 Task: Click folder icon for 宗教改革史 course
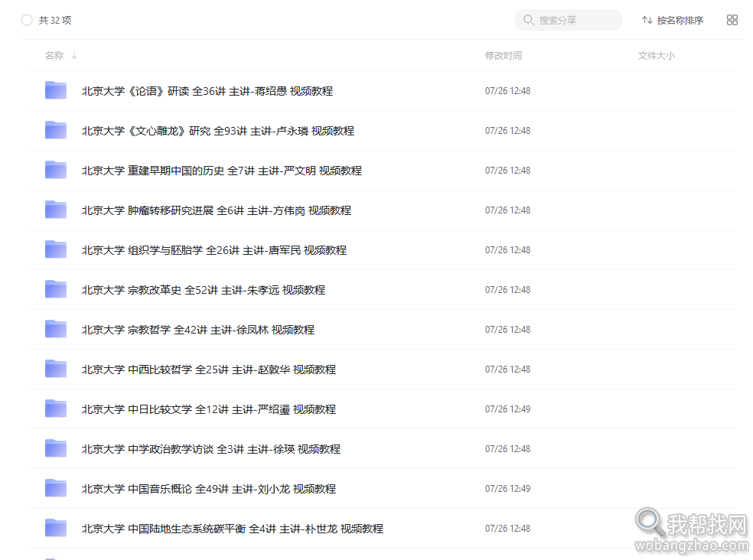[56, 290]
